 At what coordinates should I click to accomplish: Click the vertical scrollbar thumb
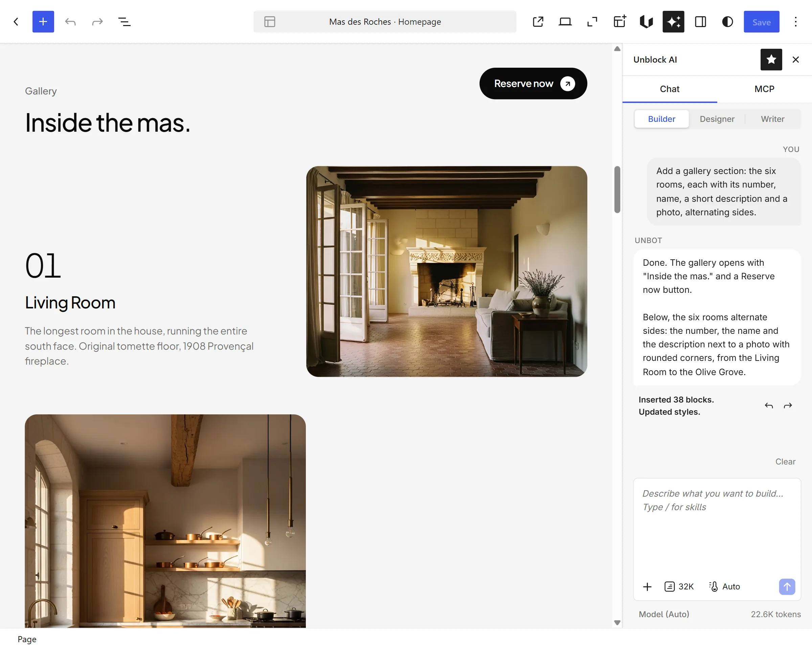pos(617,190)
